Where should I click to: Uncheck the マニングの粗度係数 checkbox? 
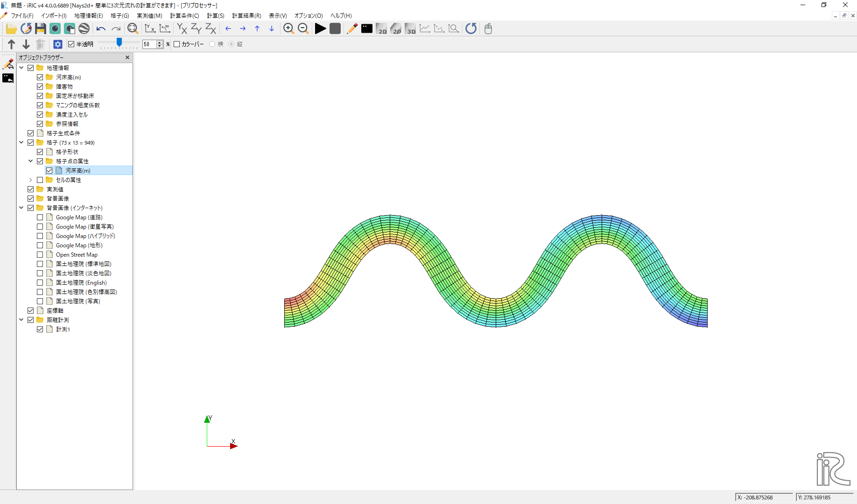coord(40,105)
